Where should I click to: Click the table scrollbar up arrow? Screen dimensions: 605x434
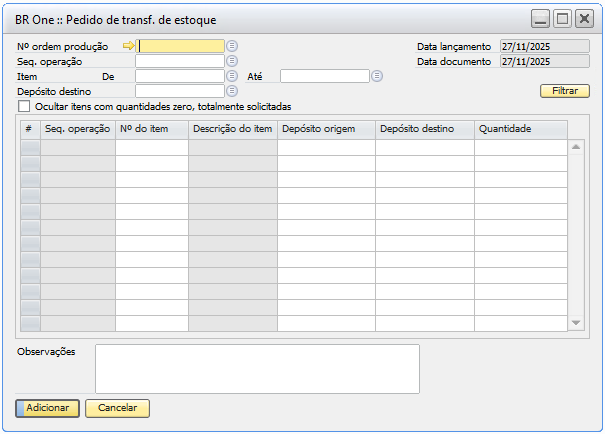point(576,147)
